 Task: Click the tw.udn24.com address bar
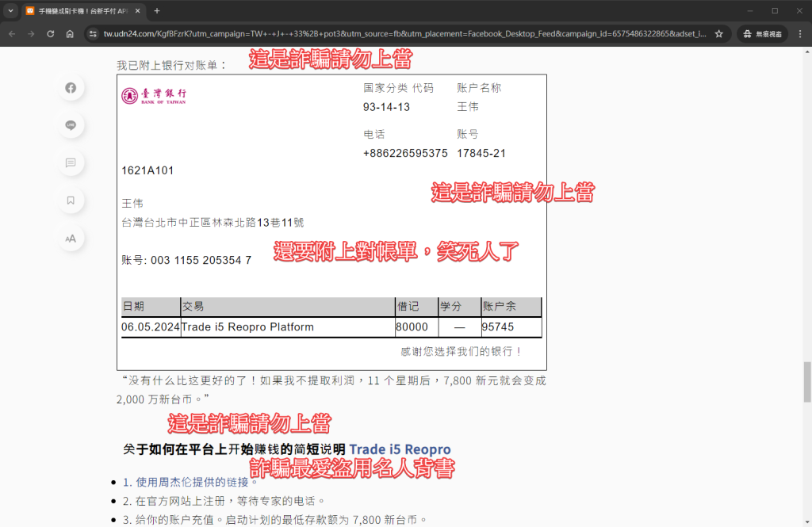tap(396, 34)
